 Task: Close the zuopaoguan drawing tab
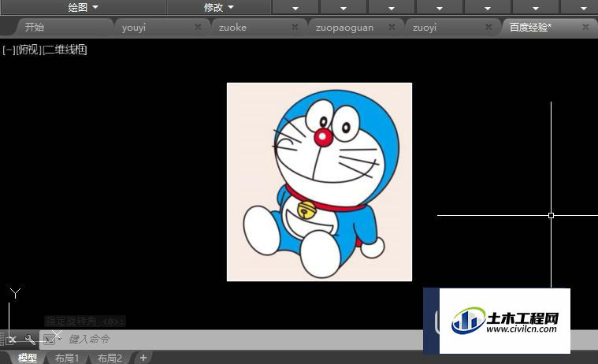point(392,27)
